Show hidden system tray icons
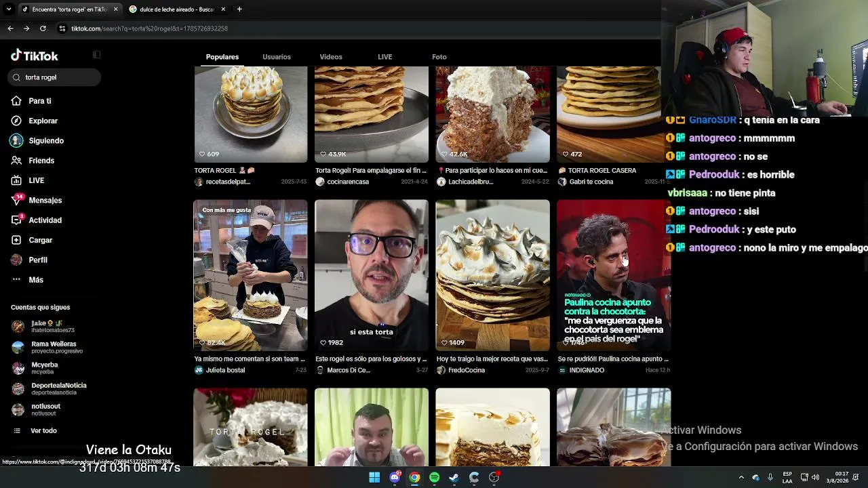This screenshot has height=488, width=868. [x=741, y=477]
